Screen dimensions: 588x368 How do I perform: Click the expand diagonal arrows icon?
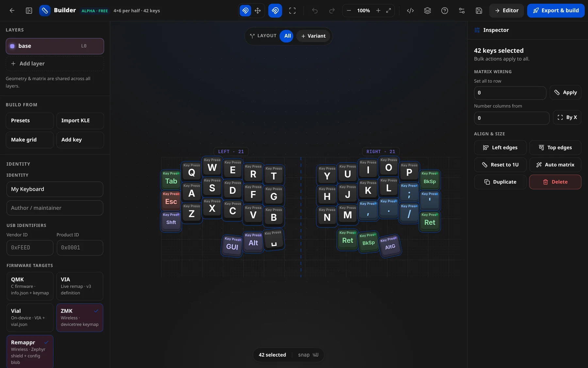[388, 10]
